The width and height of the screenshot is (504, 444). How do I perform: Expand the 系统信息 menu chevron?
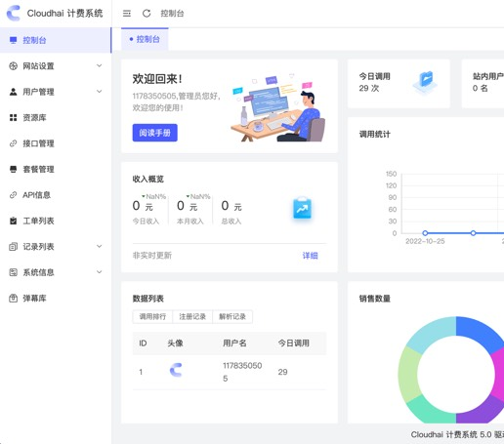(x=100, y=272)
